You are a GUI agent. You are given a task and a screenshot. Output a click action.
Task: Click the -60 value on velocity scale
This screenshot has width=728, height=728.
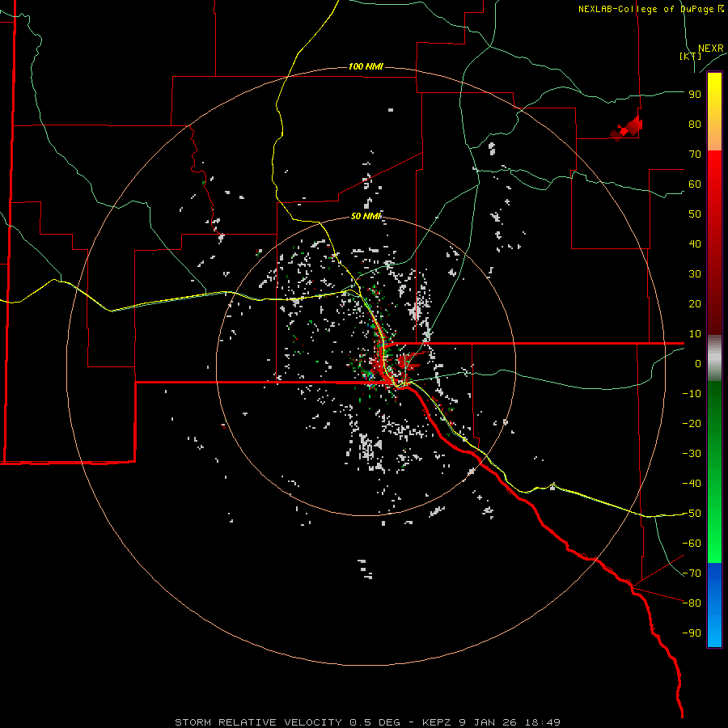692,544
